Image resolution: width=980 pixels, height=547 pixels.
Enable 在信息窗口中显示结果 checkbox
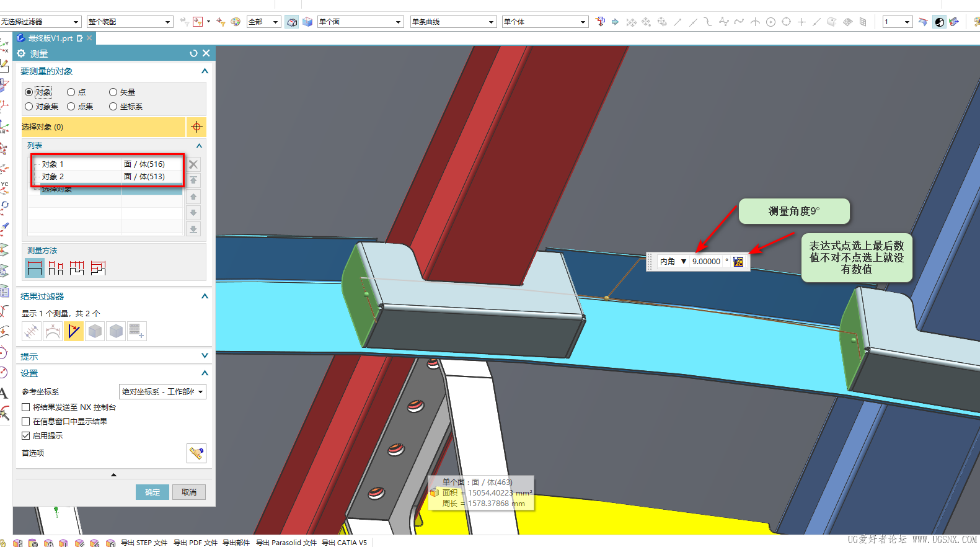[26, 422]
